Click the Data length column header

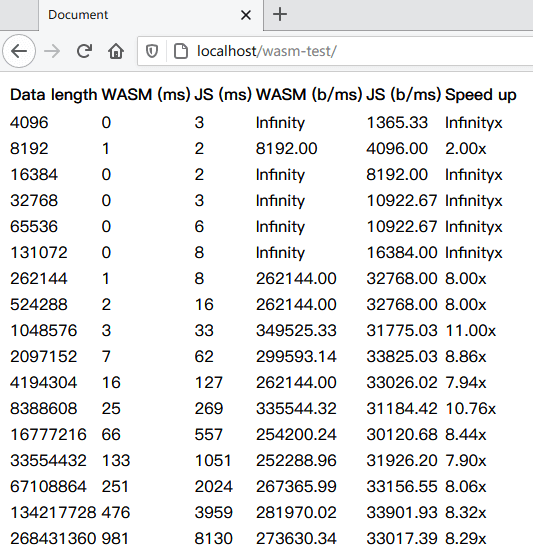click(x=53, y=95)
